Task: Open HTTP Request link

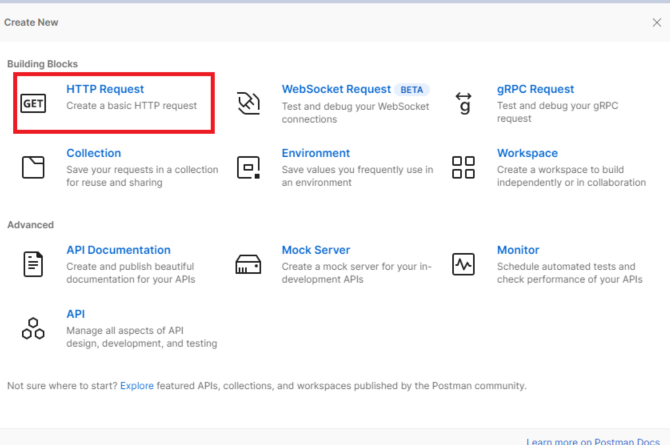Action: [x=105, y=89]
